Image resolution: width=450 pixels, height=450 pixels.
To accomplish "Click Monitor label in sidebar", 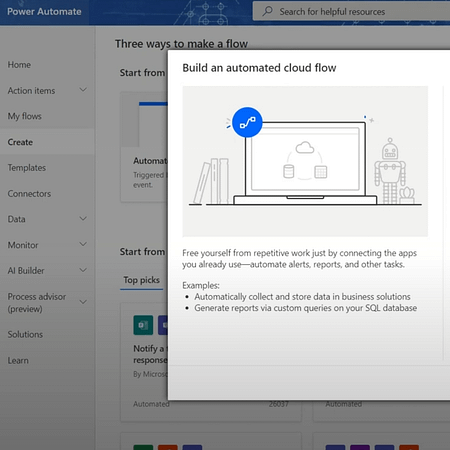I will [23, 245].
